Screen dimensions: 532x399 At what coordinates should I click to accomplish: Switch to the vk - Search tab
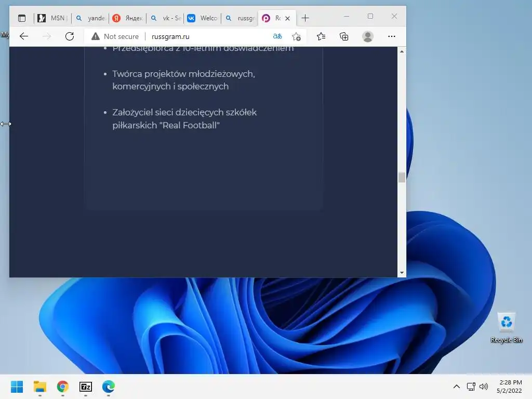point(165,18)
